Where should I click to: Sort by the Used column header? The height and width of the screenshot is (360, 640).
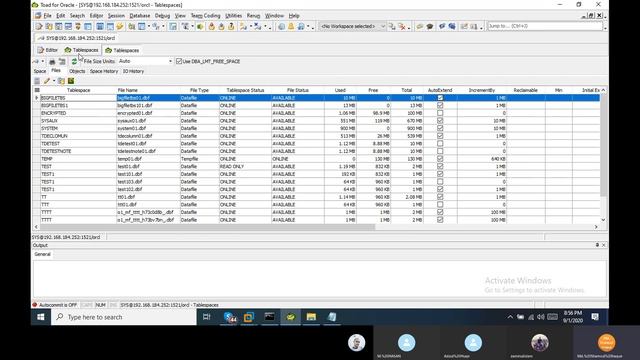pos(340,90)
